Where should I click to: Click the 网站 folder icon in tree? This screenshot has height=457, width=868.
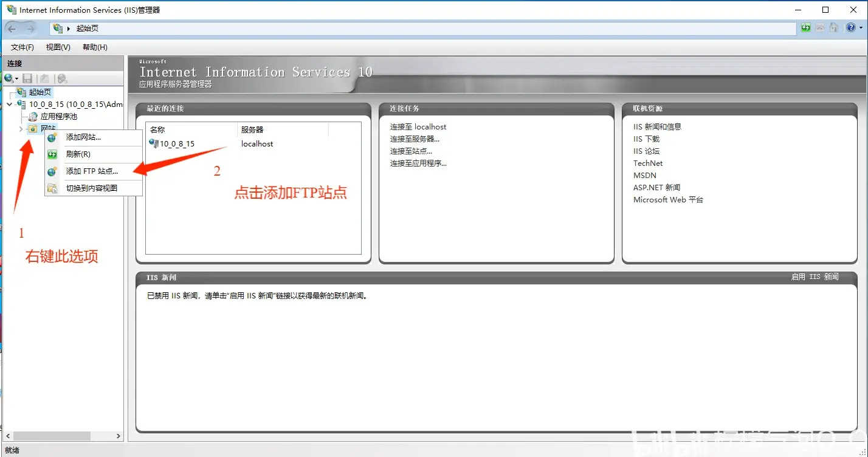point(33,128)
